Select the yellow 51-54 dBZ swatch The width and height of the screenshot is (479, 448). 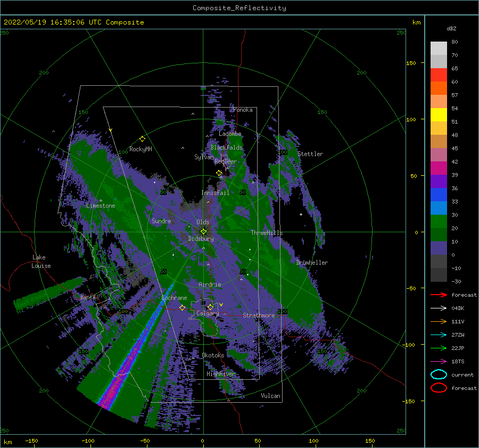tap(439, 115)
